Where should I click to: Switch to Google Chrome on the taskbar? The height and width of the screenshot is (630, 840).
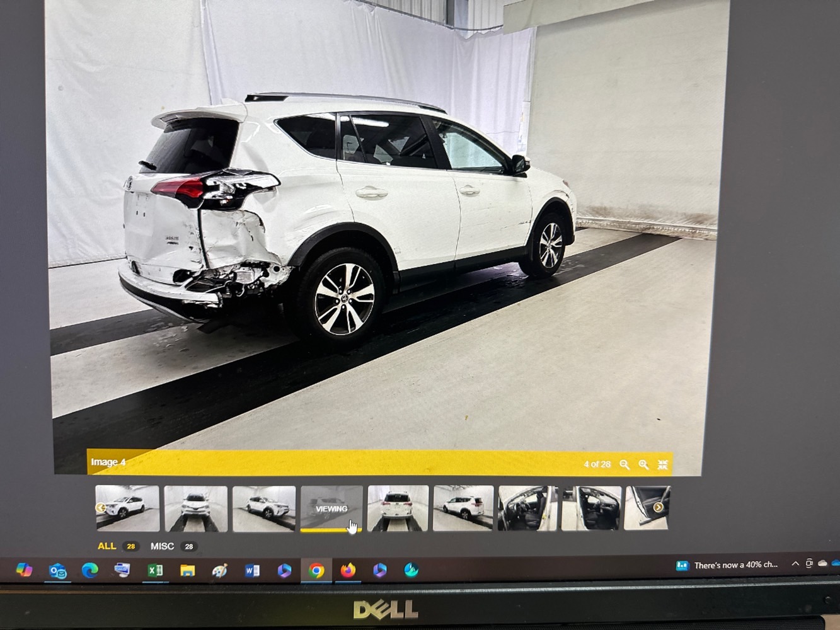coord(316,571)
